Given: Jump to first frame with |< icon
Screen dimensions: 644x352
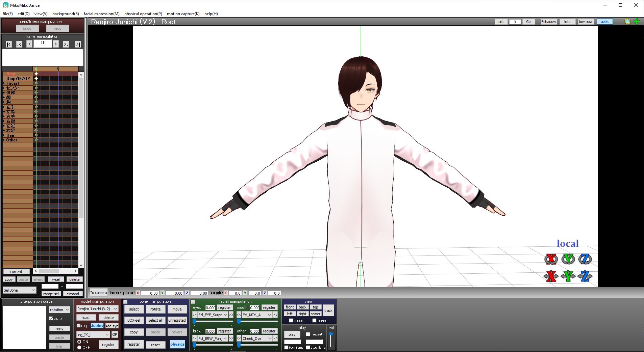Looking at the screenshot, I should pos(8,44).
